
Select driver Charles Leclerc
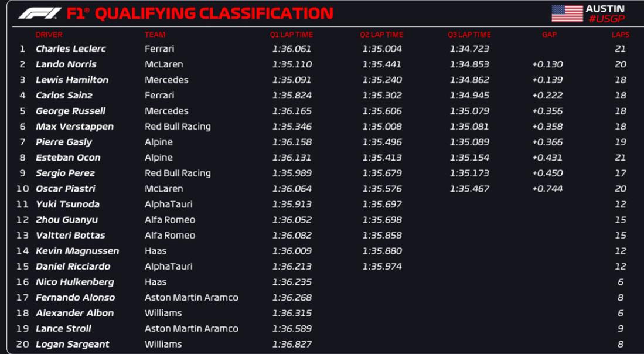pyautogui.click(x=71, y=49)
